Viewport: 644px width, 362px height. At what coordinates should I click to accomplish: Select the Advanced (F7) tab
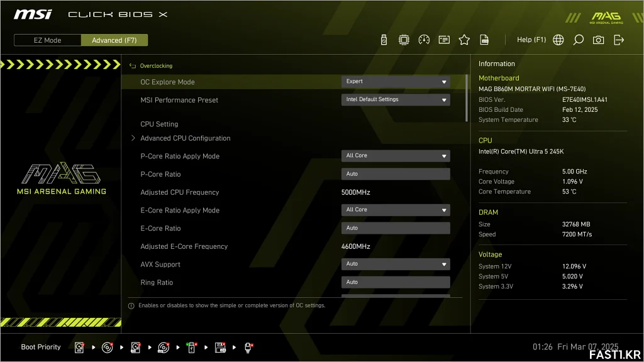[x=114, y=40]
